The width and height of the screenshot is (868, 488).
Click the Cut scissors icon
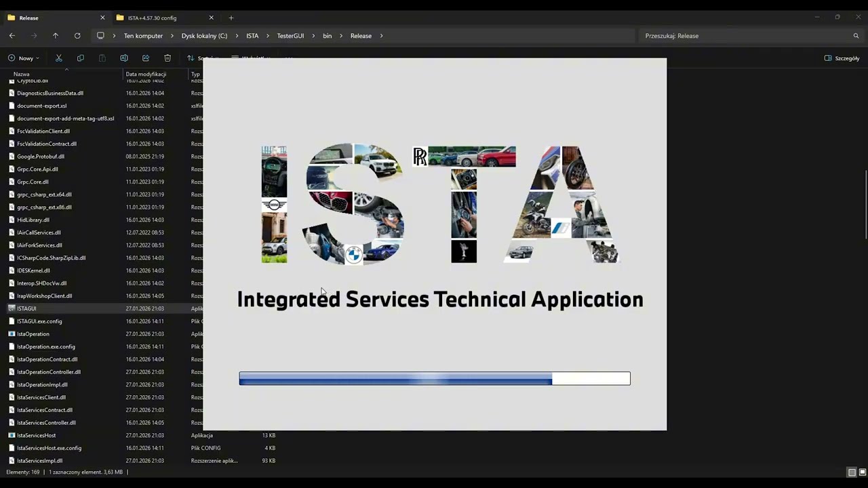[59, 58]
